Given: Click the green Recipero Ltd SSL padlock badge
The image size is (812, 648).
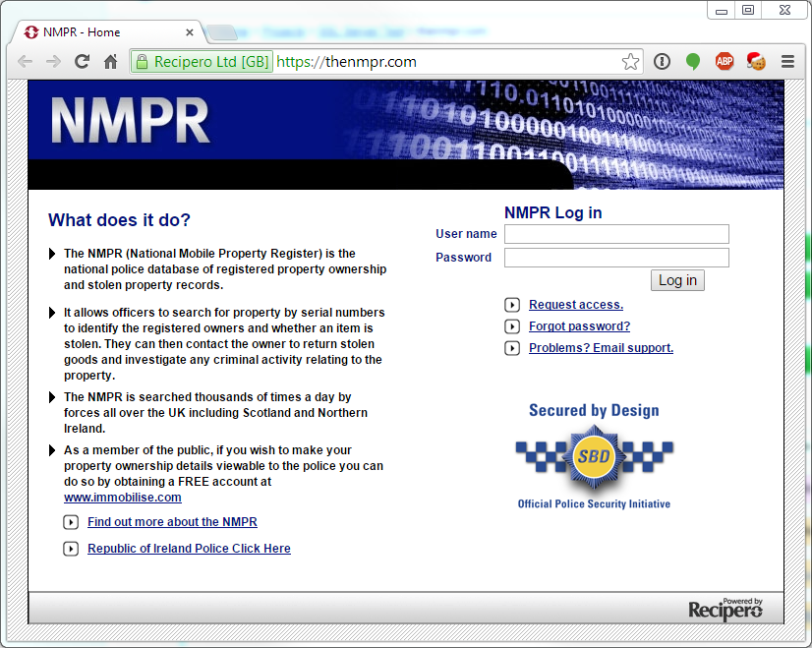Looking at the screenshot, I should click(202, 62).
